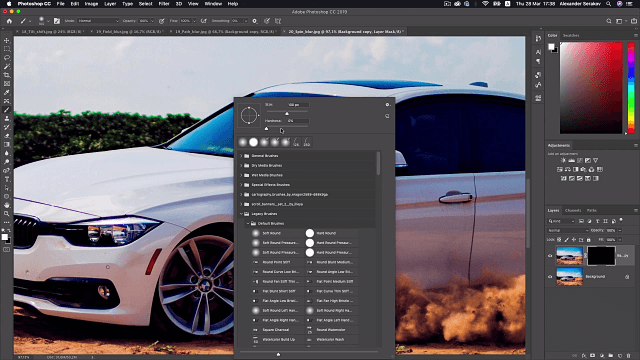
Task: Expand General Brushes folder
Action: (241, 156)
